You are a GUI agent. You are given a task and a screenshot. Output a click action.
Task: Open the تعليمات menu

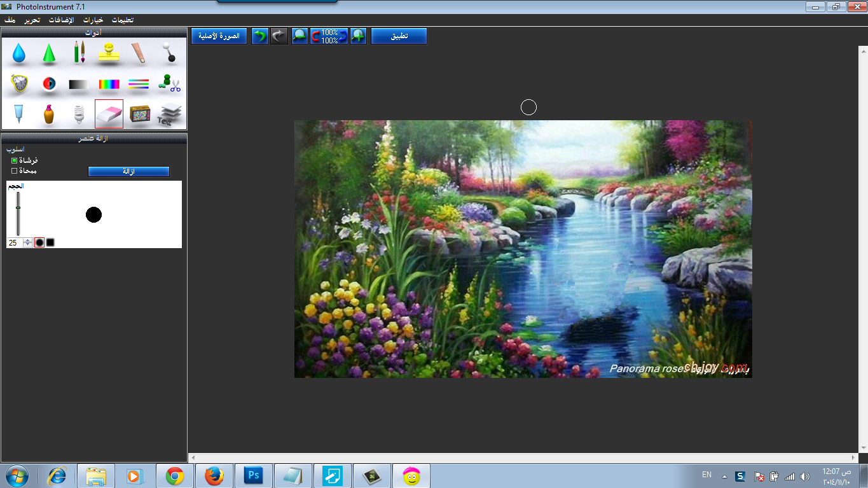(x=123, y=20)
